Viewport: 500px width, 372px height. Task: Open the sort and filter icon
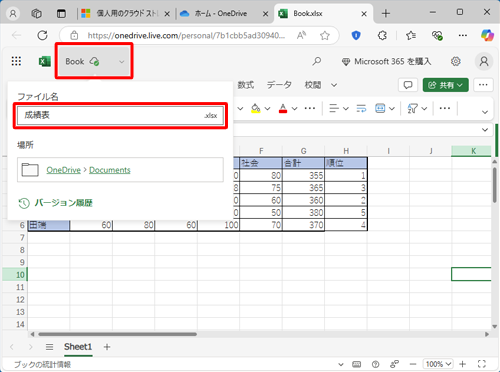pos(413,108)
